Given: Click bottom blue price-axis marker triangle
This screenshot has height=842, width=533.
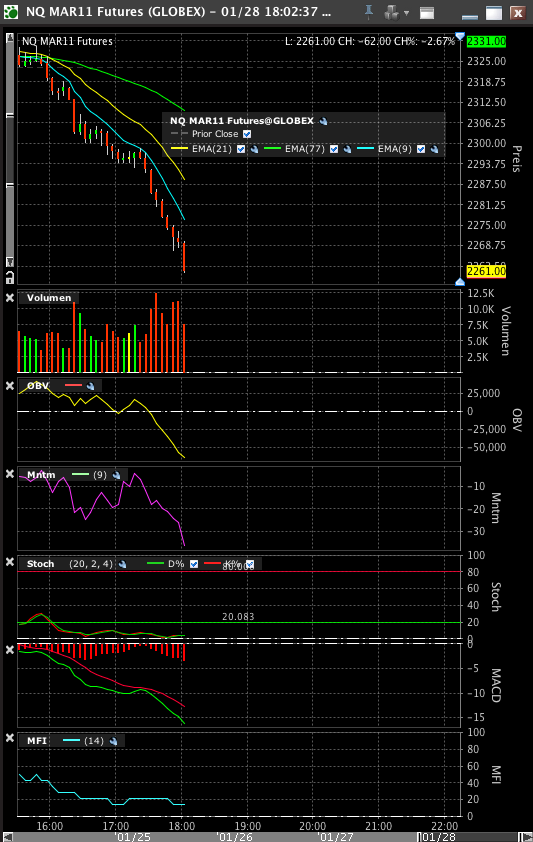Looking at the screenshot, I should pyautogui.click(x=460, y=282).
